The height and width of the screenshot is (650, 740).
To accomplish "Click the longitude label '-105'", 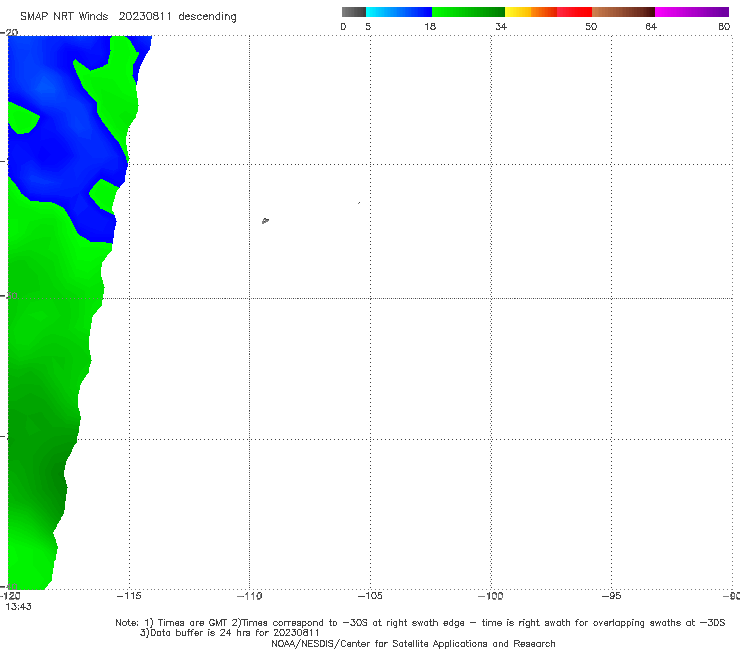I will point(370,596).
